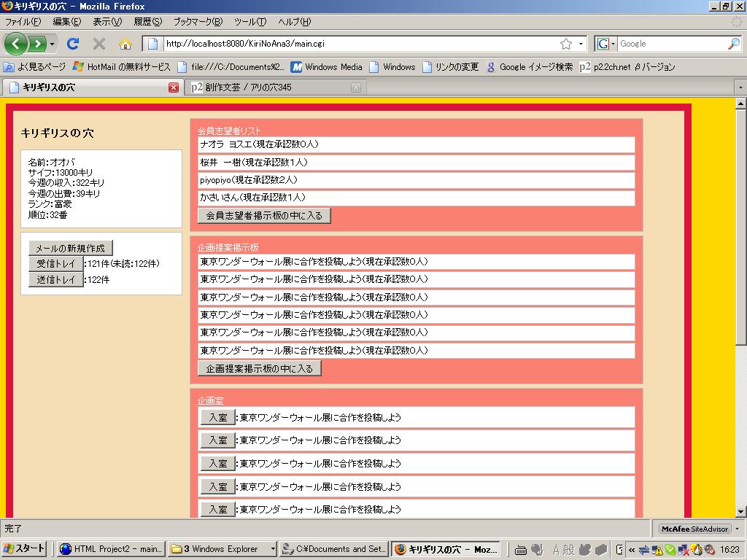Click the first 入室 button in 企画室
The image size is (747, 560).
pyautogui.click(x=218, y=417)
